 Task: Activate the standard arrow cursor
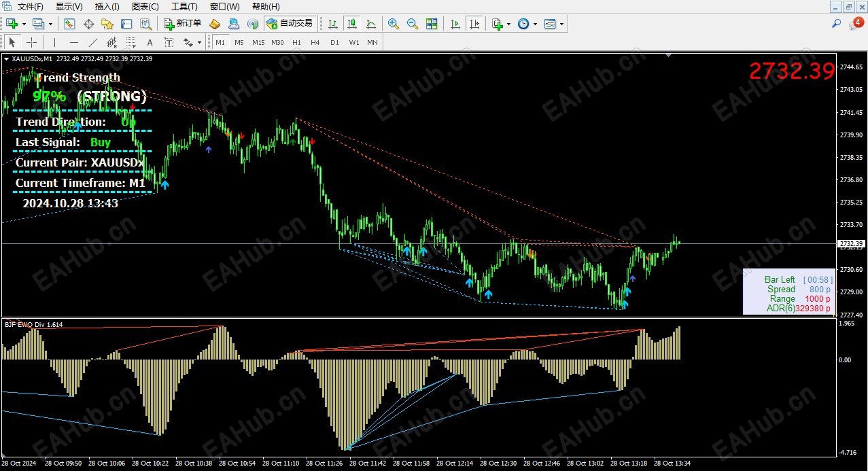(x=12, y=42)
